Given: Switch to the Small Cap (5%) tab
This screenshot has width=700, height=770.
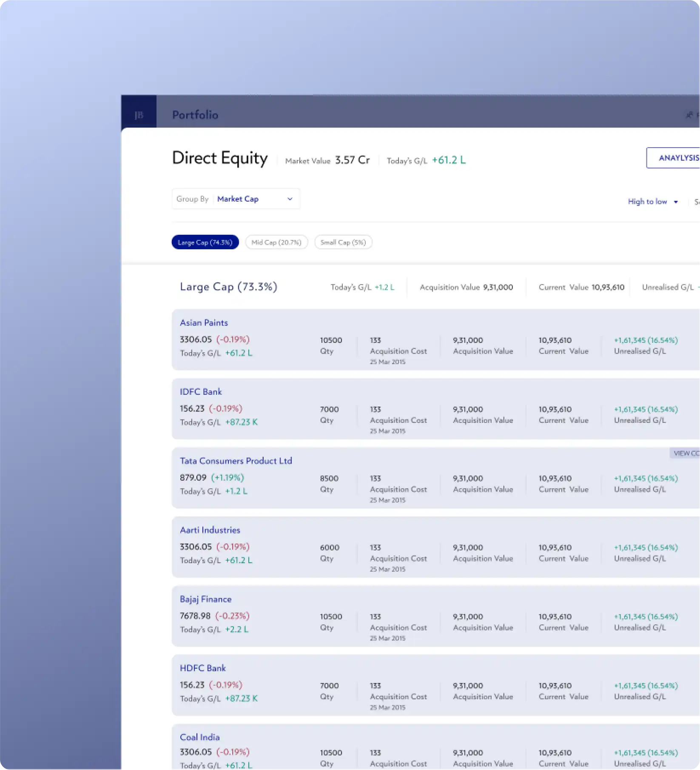Looking at the screenshot, I should tap(343, 242).
